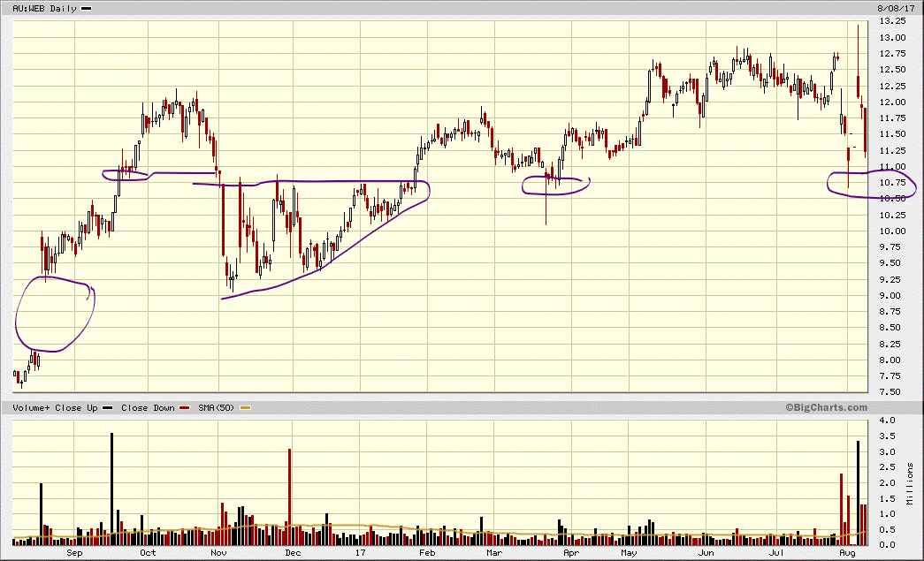Click the 3.0 volume axis label
Image resolution: width=924 pixels, height=561 pixels.
pos(888,451)
